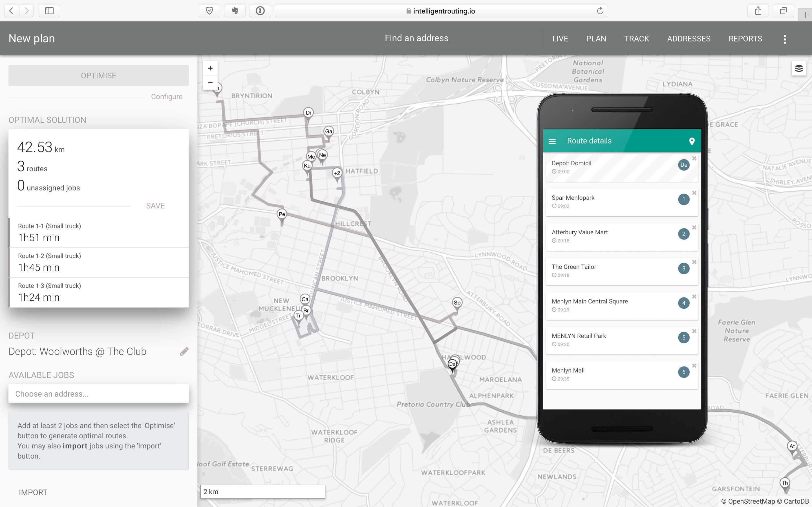Click the Configure link
Viewport: 812px width, 507px height.
pos(166,97)
